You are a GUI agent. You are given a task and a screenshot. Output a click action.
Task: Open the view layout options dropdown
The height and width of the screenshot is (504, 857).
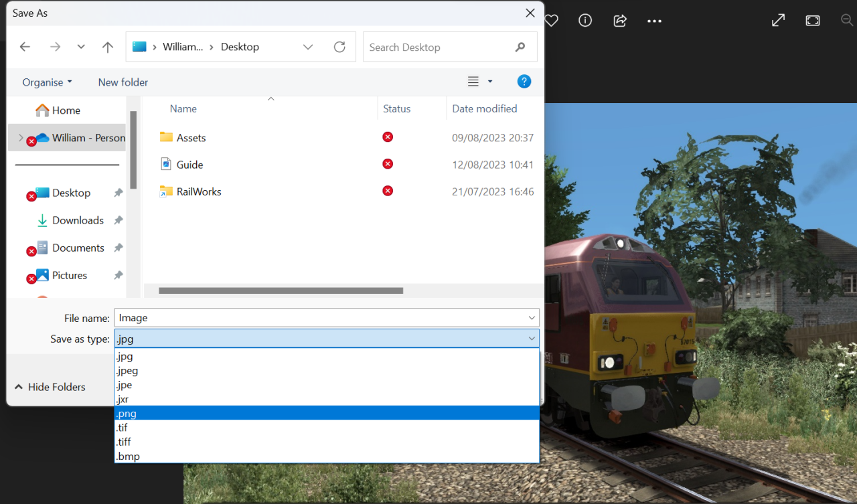[x=489, y=82]
